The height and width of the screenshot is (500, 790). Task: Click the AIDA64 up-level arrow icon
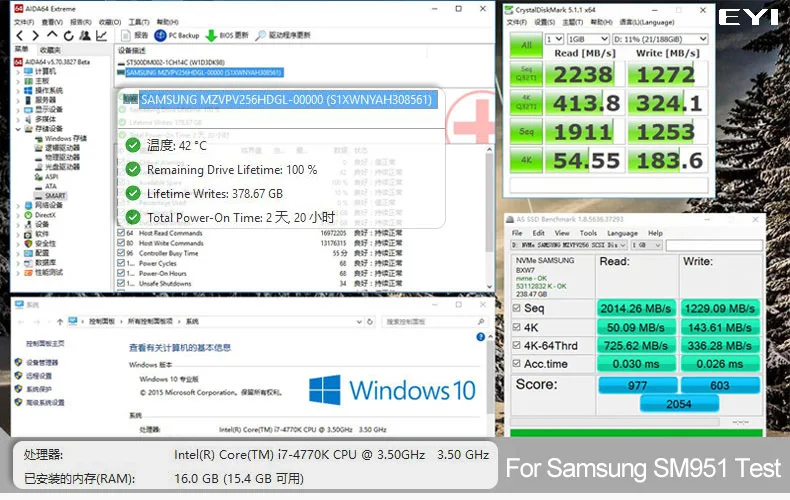coord(52,35)
